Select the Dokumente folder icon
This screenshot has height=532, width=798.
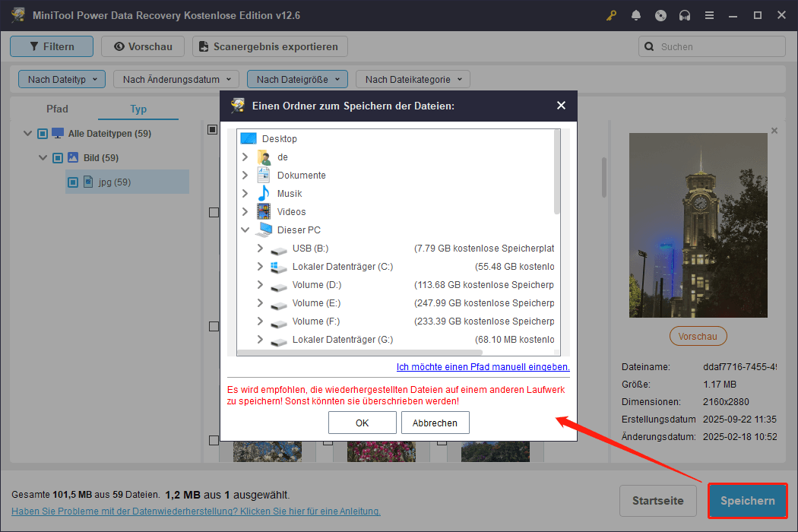tap(264, 175)
